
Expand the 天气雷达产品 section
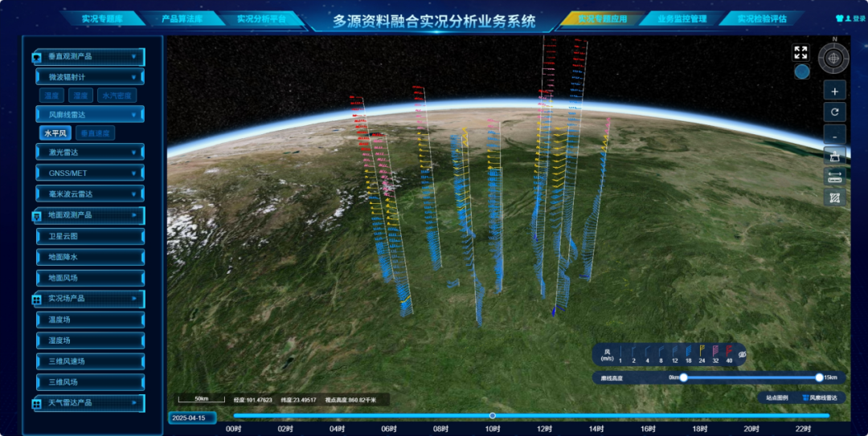(x=88, y=402)
